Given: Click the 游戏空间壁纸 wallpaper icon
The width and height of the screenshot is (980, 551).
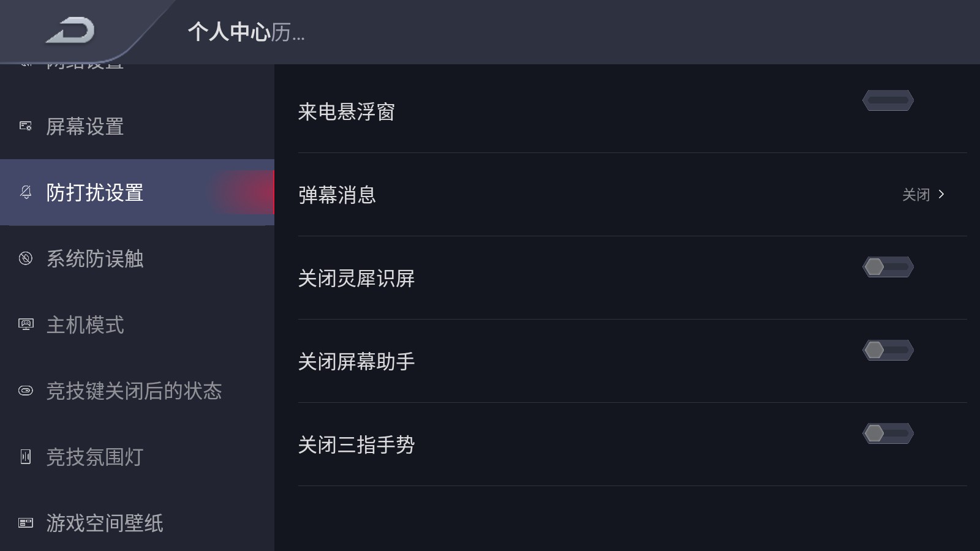Looking at the screenshot, I should click(25, 523).
